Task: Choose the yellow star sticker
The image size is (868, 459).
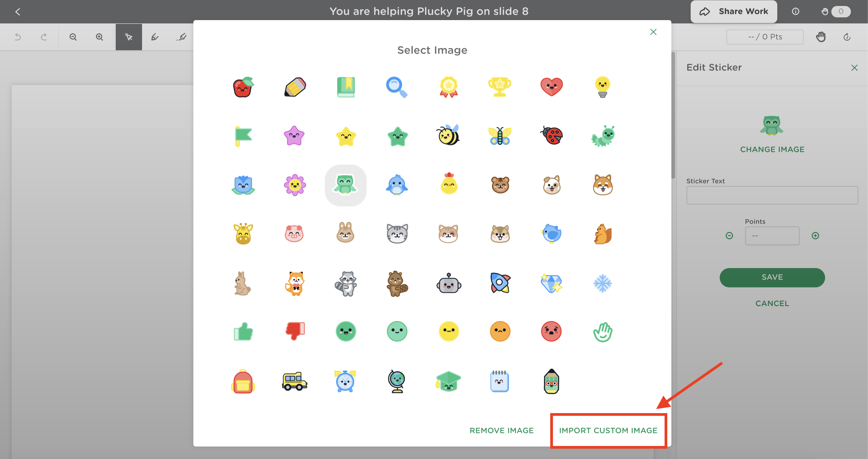Action: tap(346, 136)
